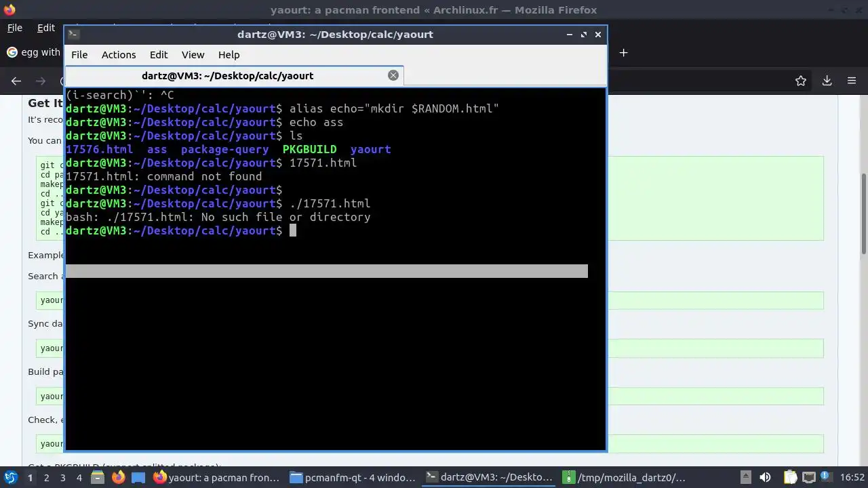Click the terminal icon in the terminal title bar
This screenshot has width=868, height=488.
73,34
